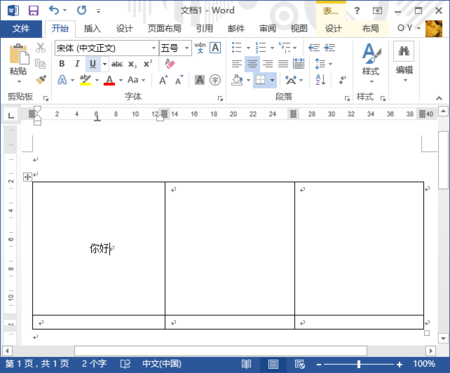Apply yellow text highlight color
The width and height of the screenshot is (450, 373).
point(85,80)
